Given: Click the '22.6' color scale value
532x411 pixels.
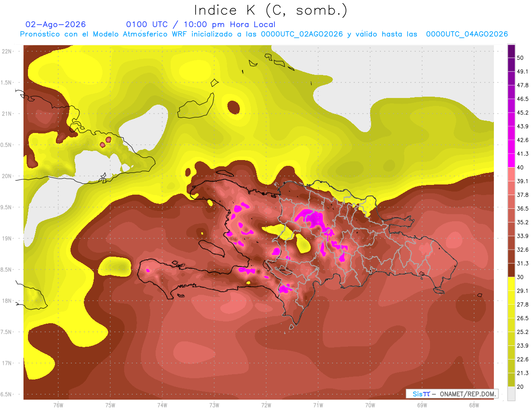Looking at the screenshot, I should click(x=523, y=360).
